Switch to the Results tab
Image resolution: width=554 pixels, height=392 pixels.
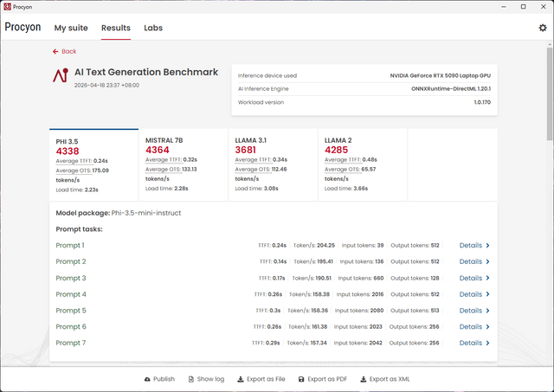[x=116, y=28]
